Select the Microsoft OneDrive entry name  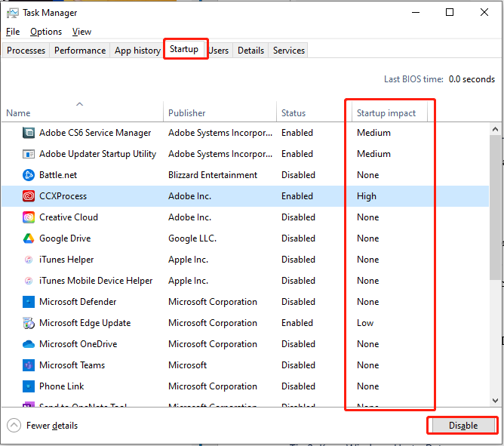coord(78,344)
